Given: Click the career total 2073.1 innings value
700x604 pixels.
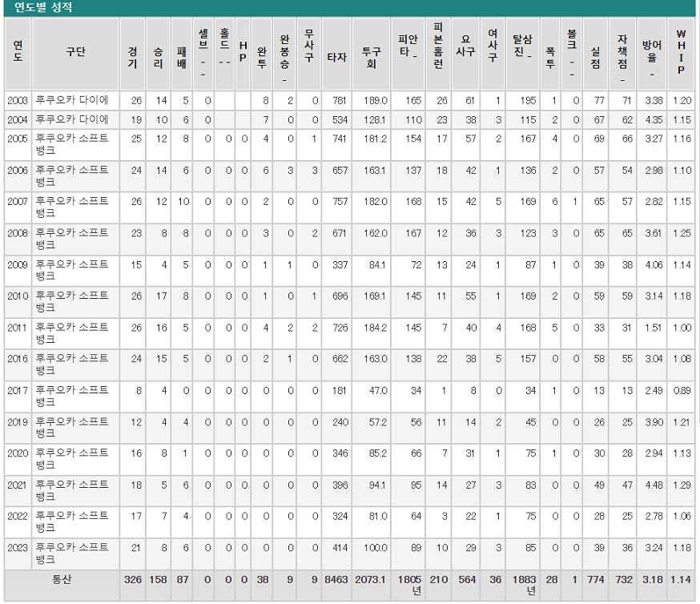Looking at the screenshot, I should click(371, 579).
